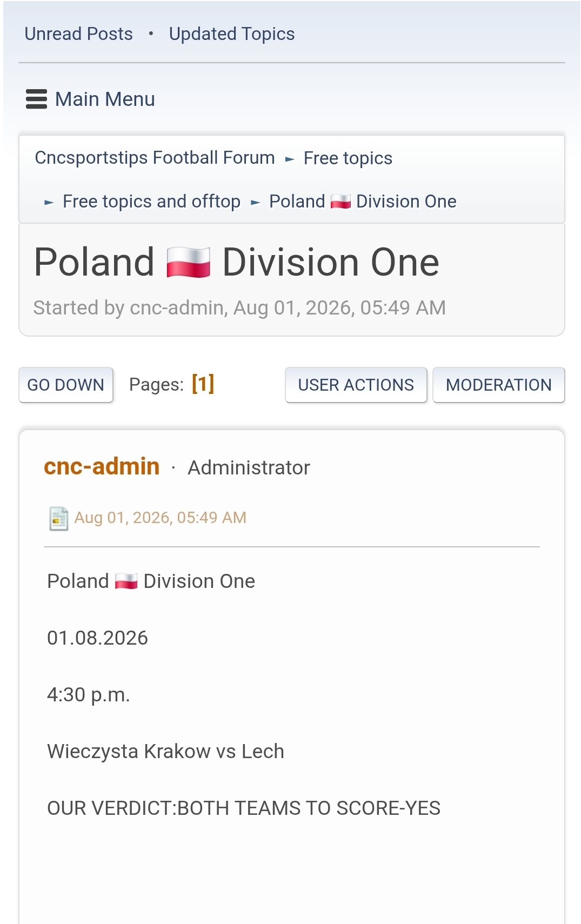Click the Poland flag in the breadcrumb
581x924 pixels.
[340, 202]
